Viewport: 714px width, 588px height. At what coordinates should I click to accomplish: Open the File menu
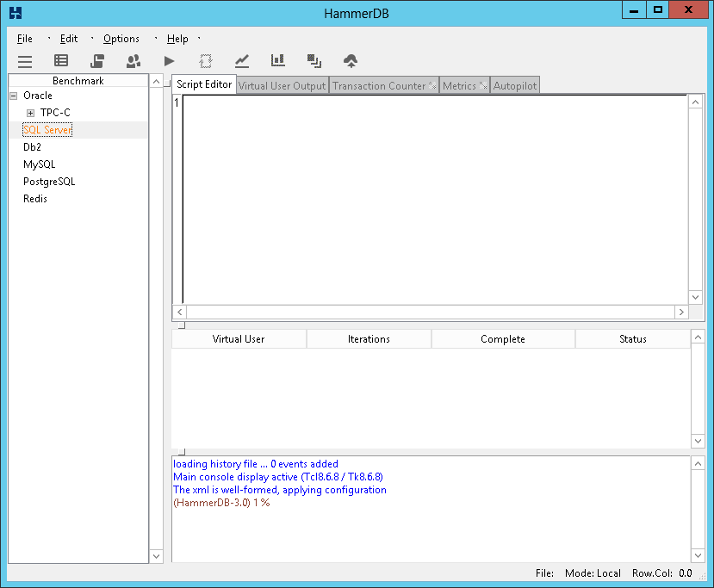point(24,39)
